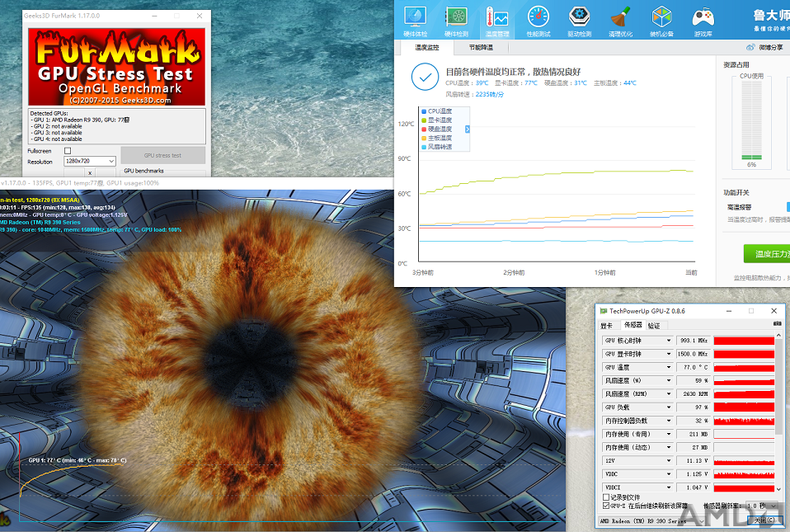Click the 显卡温度：77℃ reading in Ludashi
The image size is (790, 532).
[516, 83]
